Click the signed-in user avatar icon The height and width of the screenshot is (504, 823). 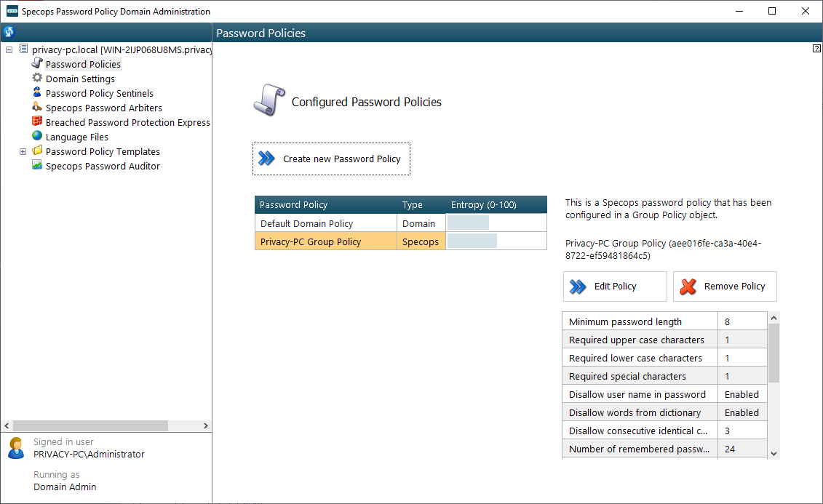click(16, 449)
